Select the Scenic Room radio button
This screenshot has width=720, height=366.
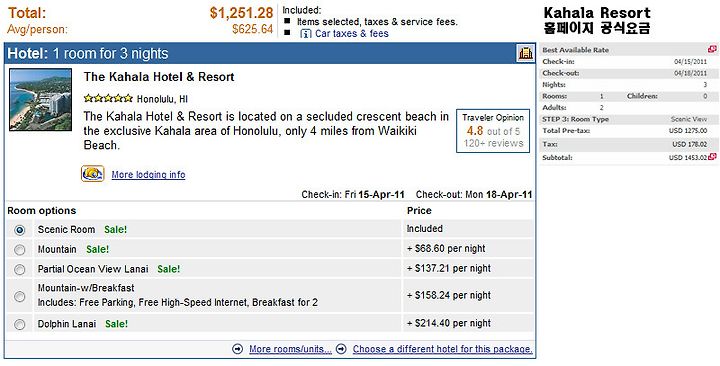click(x=19, y=230)
